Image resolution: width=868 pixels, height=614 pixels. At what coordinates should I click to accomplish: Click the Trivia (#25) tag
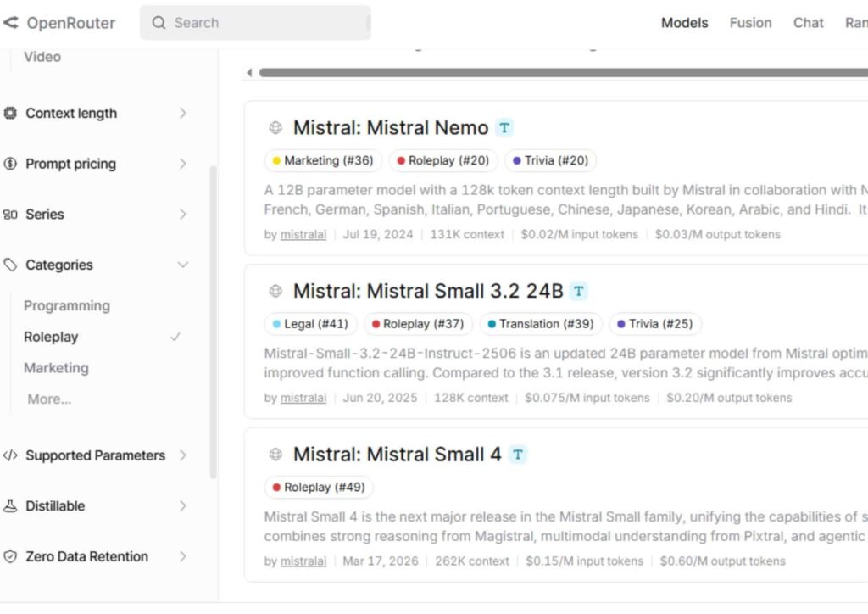(655, 324)
